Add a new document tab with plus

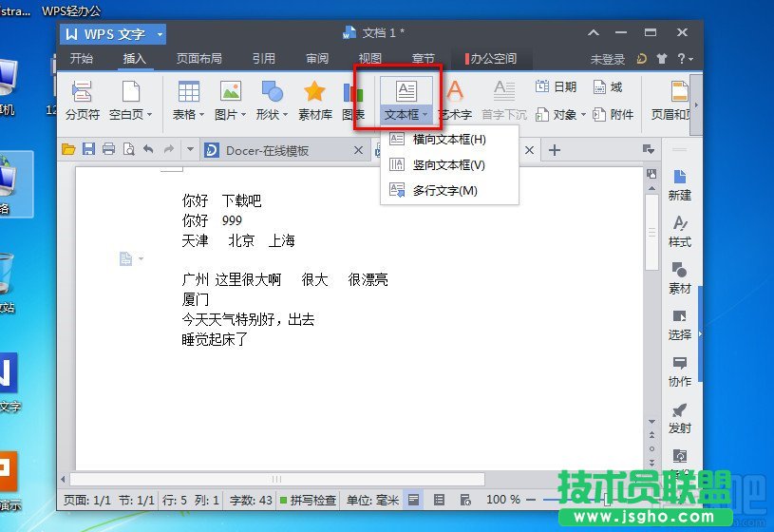(555, 150)
